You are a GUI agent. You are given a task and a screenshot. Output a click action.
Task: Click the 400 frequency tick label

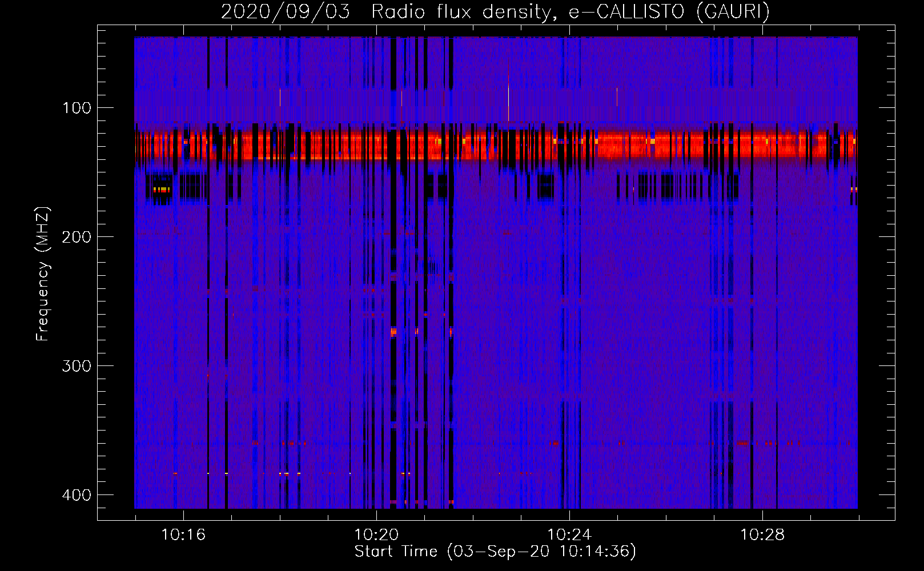point(77,495)
